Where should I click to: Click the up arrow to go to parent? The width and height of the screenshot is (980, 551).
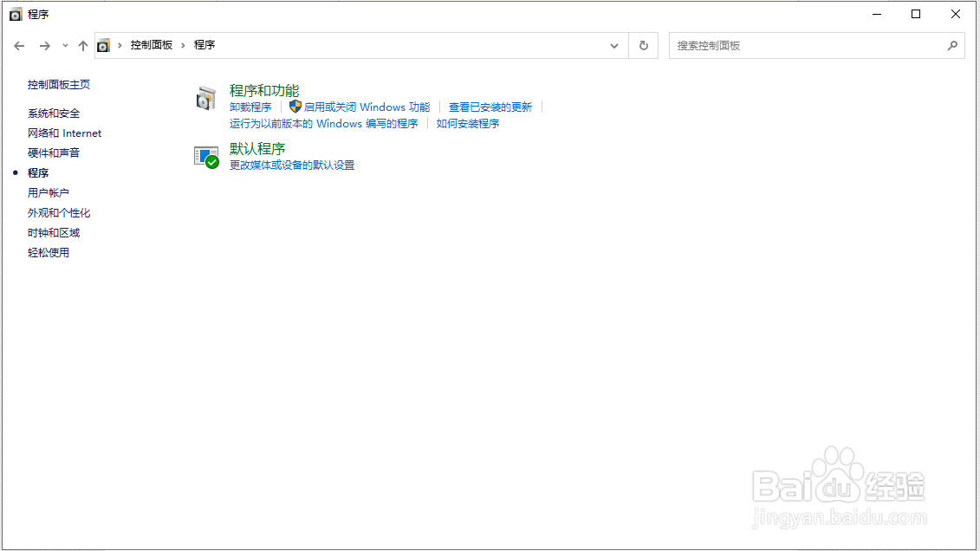[x=83, y=45]
